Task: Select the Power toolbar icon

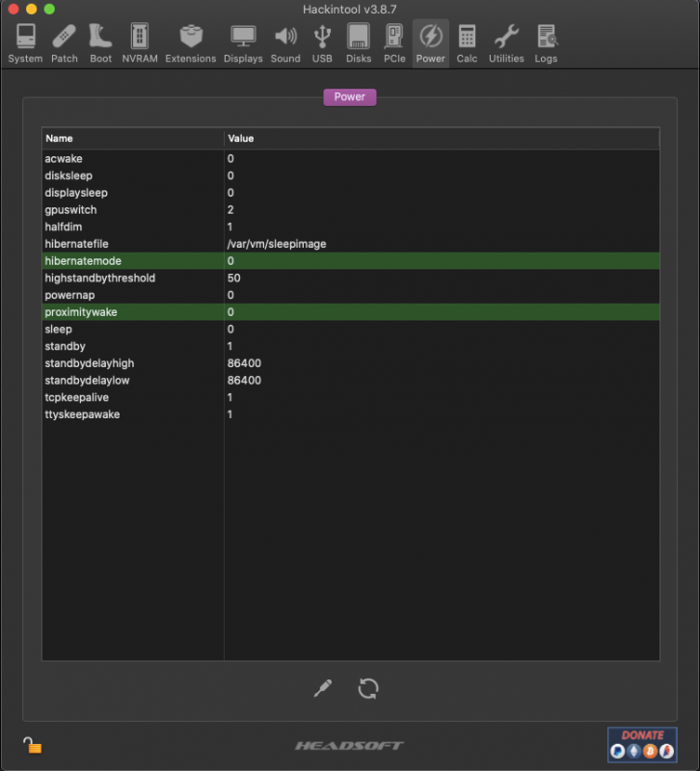Action: tap(430, 43)
